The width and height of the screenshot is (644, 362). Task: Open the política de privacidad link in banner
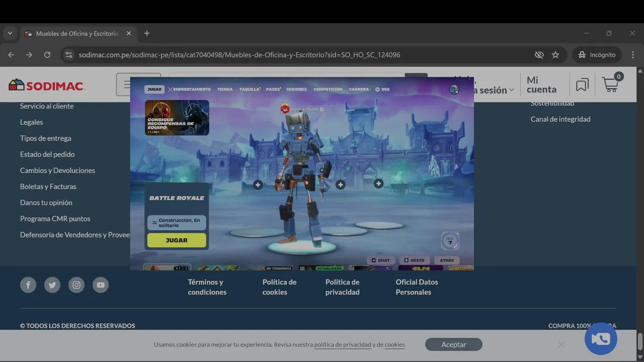pyautogui.click(x=343, y=345)
